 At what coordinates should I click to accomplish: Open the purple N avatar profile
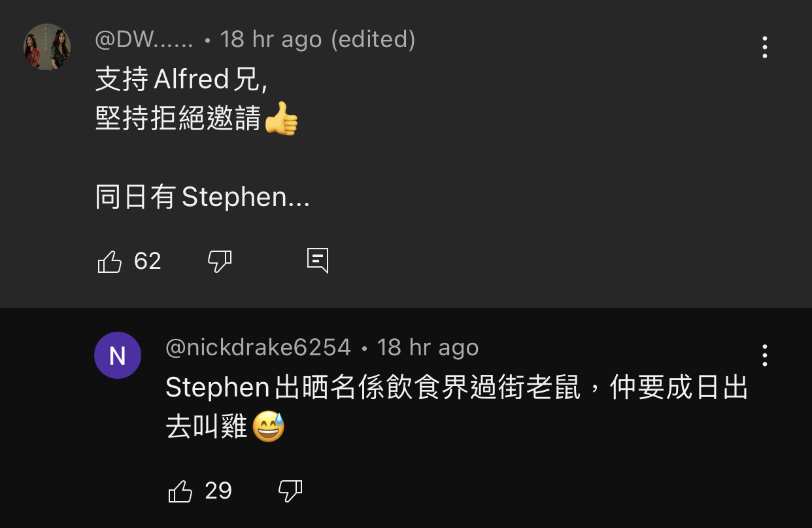point(118,355)
